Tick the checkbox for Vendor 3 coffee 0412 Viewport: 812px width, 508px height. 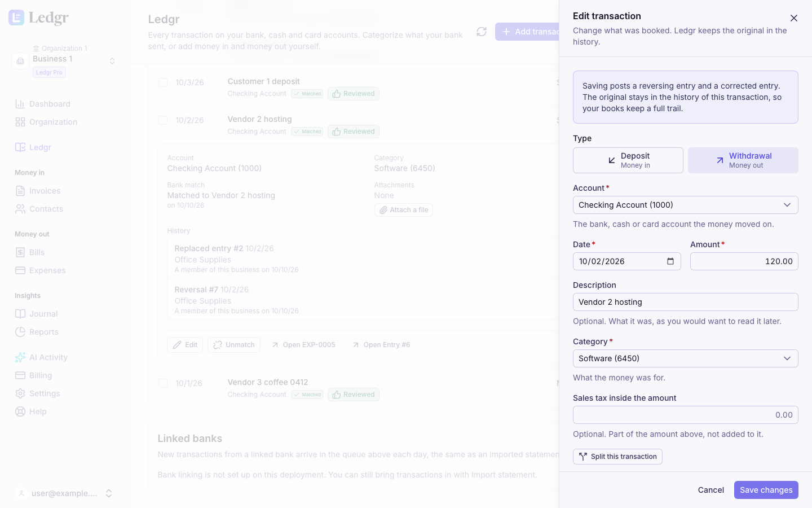click(x=163, y=383)
